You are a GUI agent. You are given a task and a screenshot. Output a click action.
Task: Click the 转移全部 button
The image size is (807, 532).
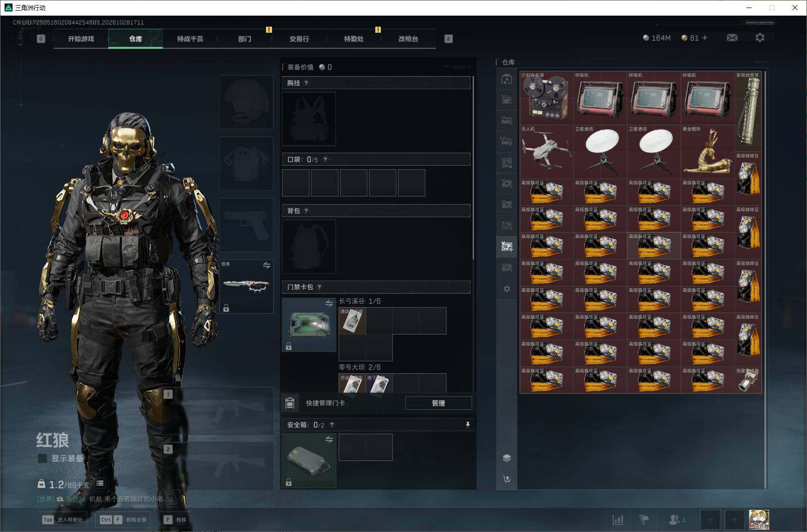coord(123,519)
